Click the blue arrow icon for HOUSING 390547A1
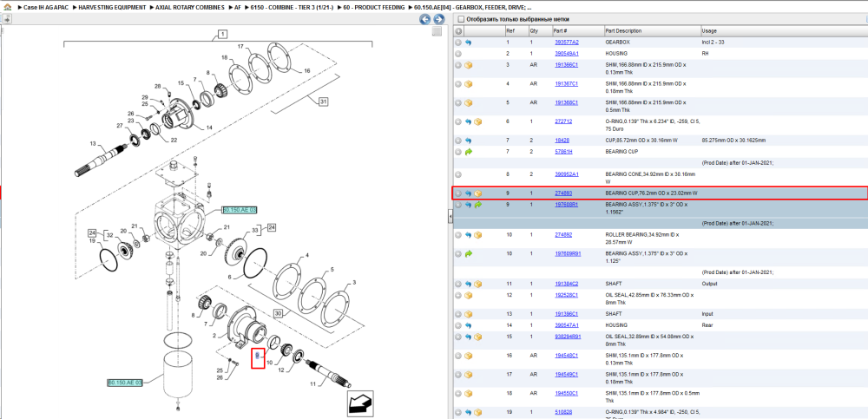Screen dimensions: 868x419 pos(469,325)
